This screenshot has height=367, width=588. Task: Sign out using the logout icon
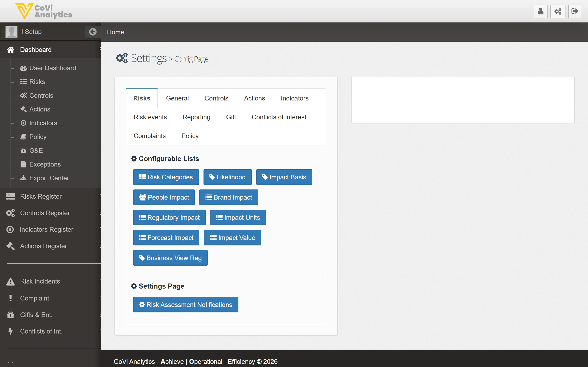575,11
